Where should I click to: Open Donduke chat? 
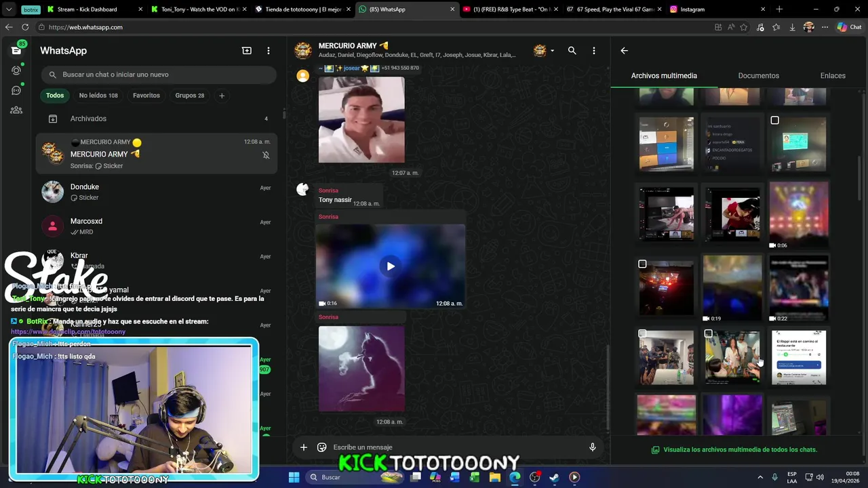157,192
